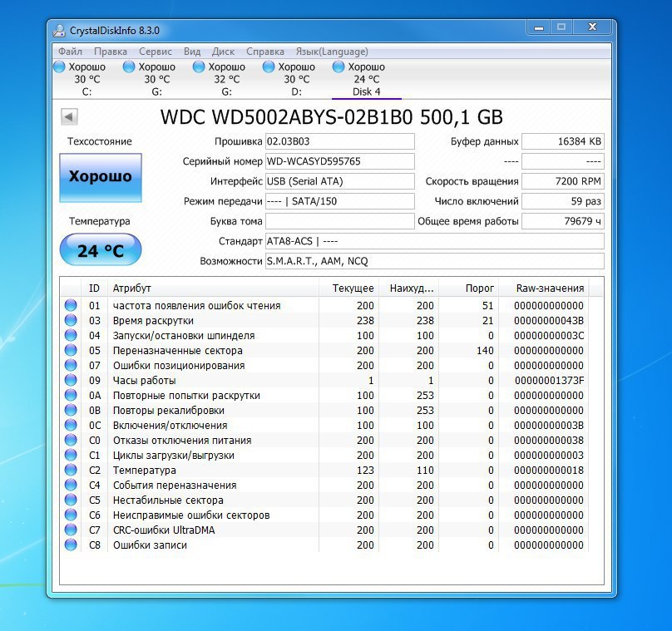Click the empty Буква тома field

tap(340, 221)
